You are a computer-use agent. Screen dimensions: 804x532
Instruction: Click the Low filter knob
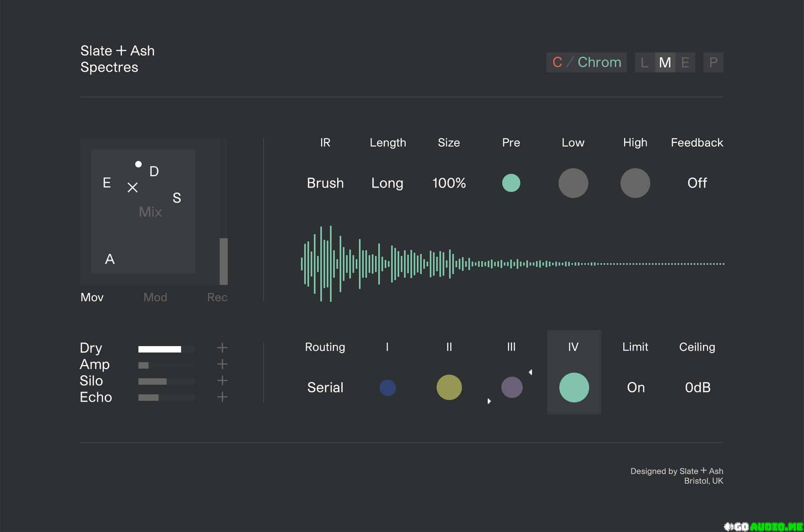click(x=573, y=183)
